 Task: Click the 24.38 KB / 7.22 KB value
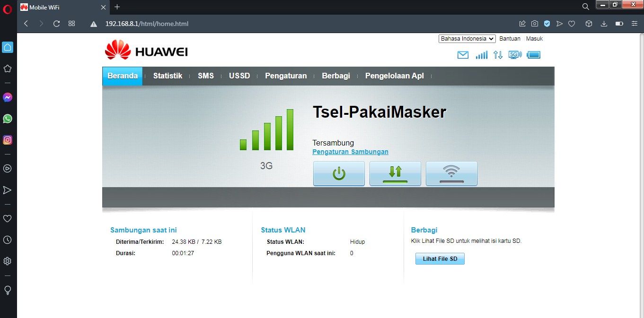[x=197, y=242]
